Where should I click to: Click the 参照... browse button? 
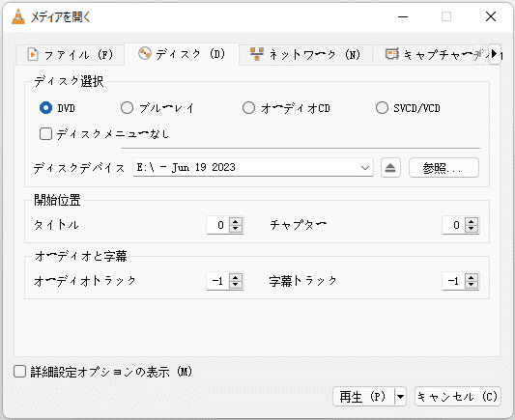(443, 168)
